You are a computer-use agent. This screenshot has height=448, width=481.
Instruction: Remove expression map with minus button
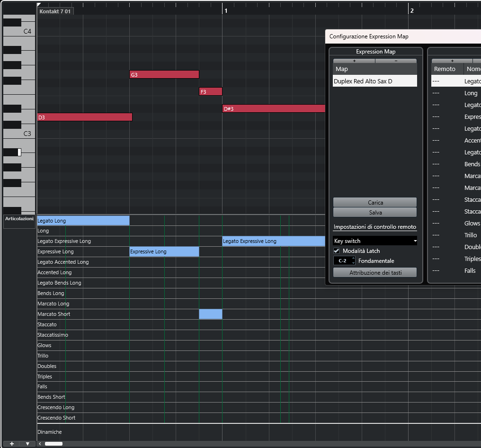pyautogui.click(x=396, y=61)
